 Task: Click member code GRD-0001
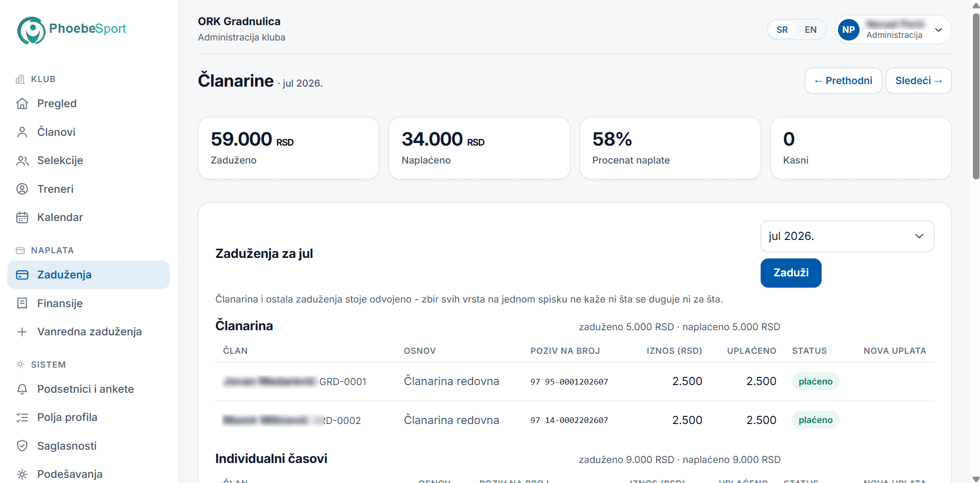[343, 382]
